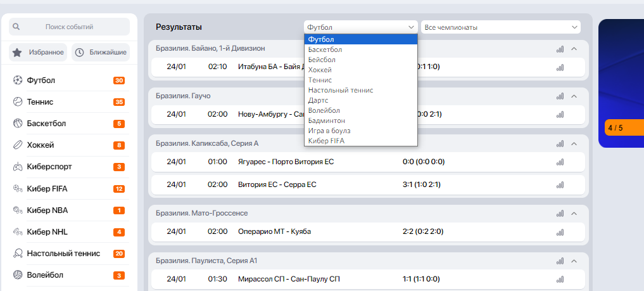The width and height of the screenshot is (644, 291).
Task: Select Баскетбол in the dropdown list
Action: tap(360, 49)
